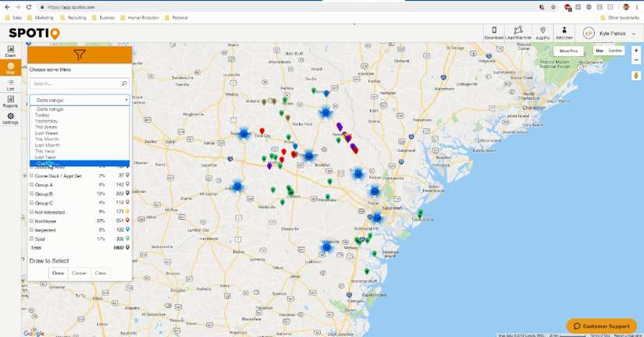
Task: Check the Not Interested filter
Action: point(32,212)
